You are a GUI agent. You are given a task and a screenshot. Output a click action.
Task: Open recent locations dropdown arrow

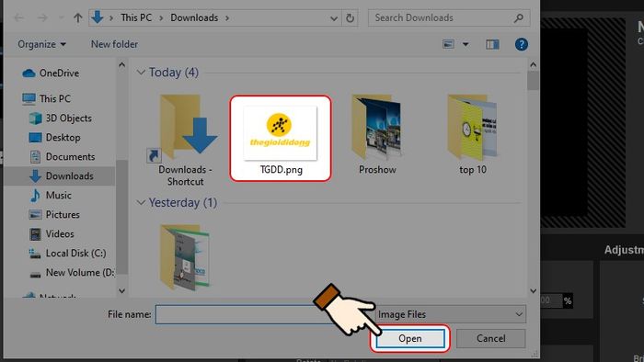click(x=62, y=17)
